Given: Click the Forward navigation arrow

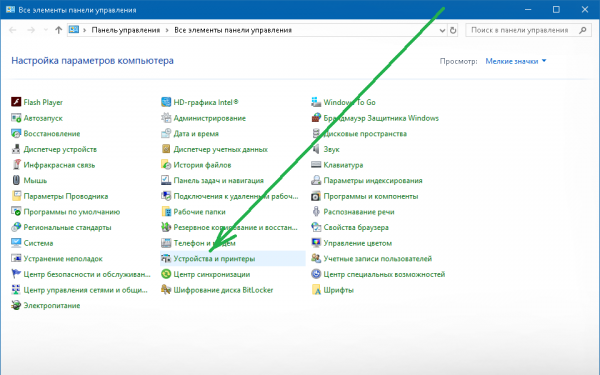Looking at the screenshot, I should (x=31, y=30).
